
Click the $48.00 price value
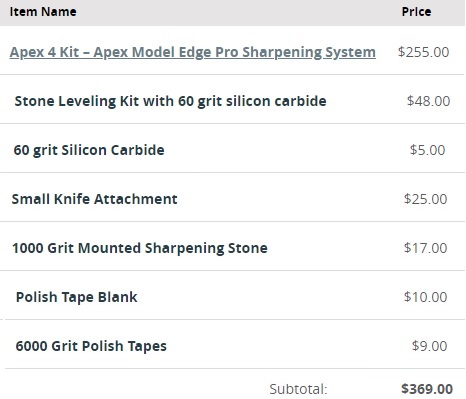pos(429,101)
